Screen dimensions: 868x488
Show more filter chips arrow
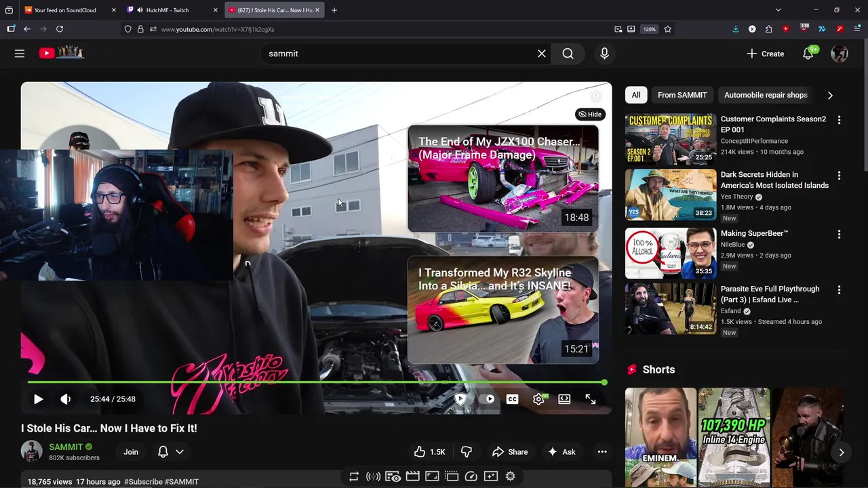pos(830,95)
